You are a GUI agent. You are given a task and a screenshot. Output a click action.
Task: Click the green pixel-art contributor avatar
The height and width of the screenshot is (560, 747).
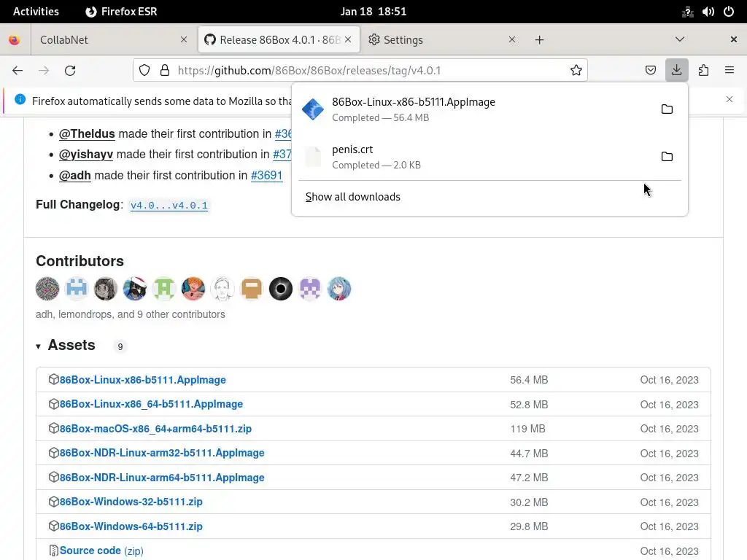(x=164, y=289)
